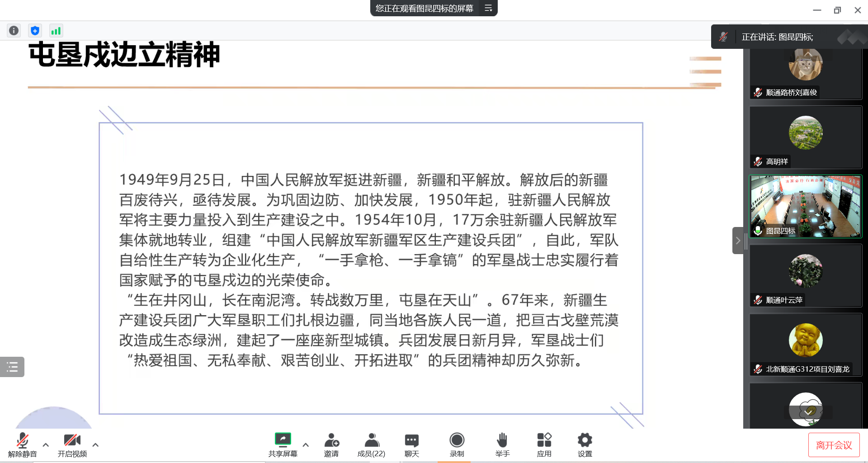Collapse the participant video side panel
This screenshot has width=868, height=463.
(737, 241)
